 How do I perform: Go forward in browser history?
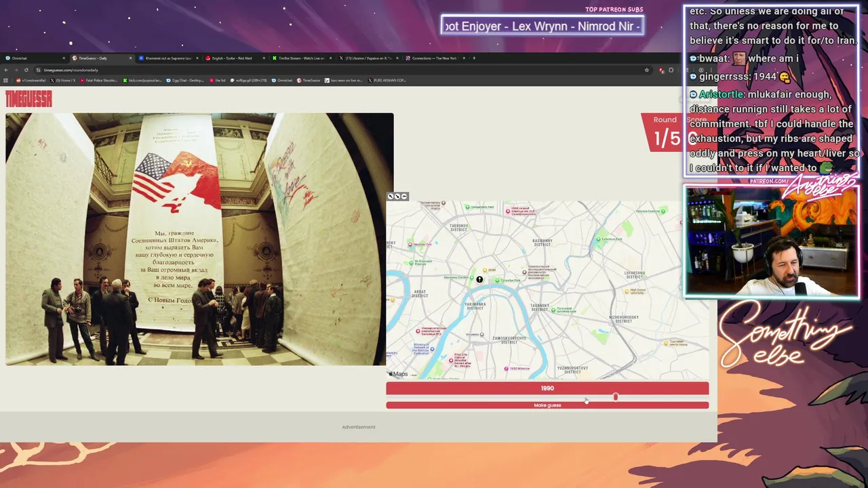pos(16,70)
